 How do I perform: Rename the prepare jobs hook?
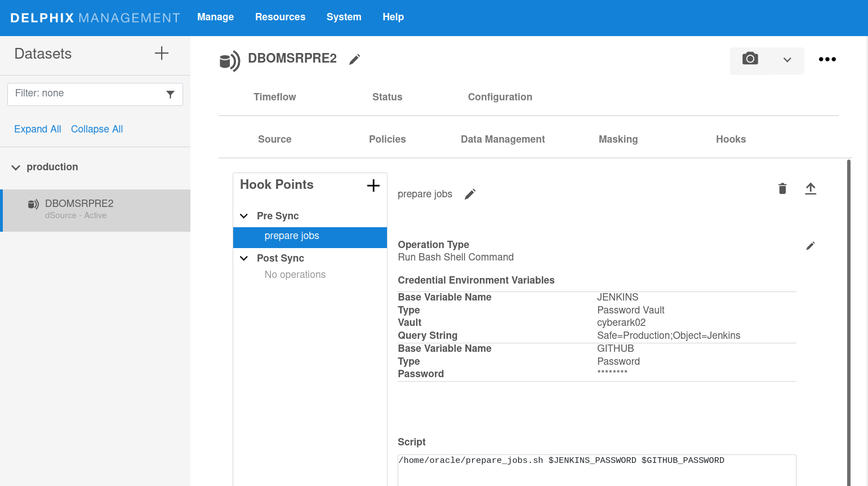click(470, 194)
